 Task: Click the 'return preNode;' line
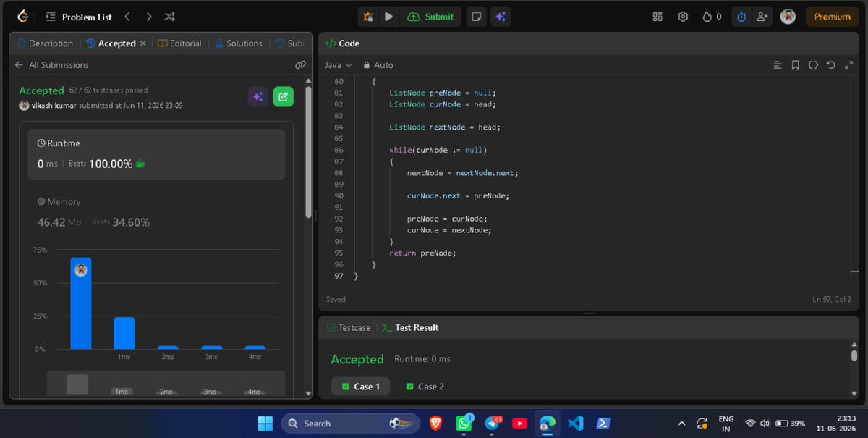pyautogui.click(x=422, y=253)
